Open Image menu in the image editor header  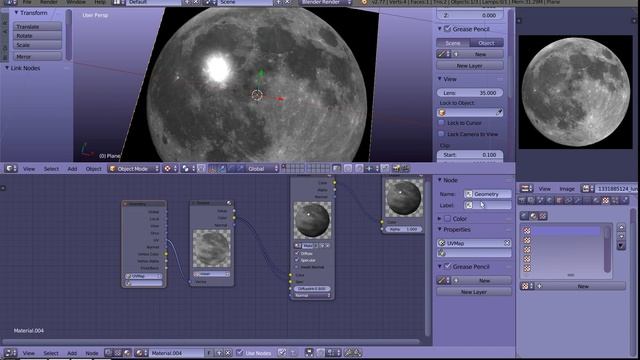pos(567,189)
